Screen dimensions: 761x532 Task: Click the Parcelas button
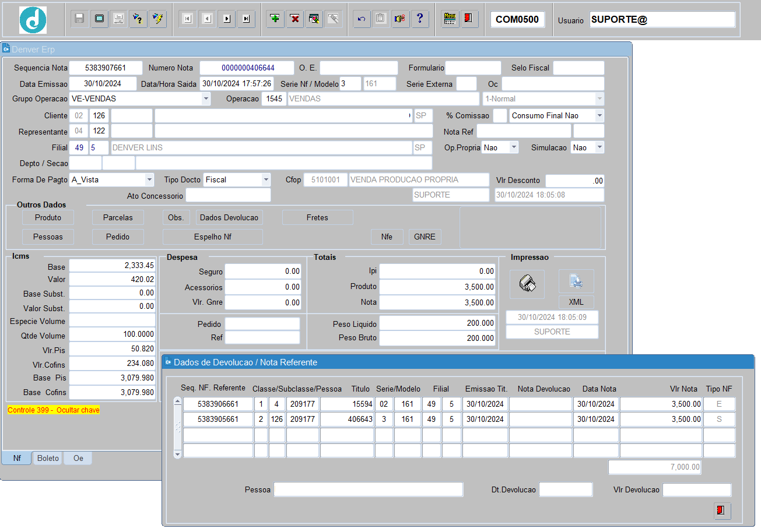118,217
